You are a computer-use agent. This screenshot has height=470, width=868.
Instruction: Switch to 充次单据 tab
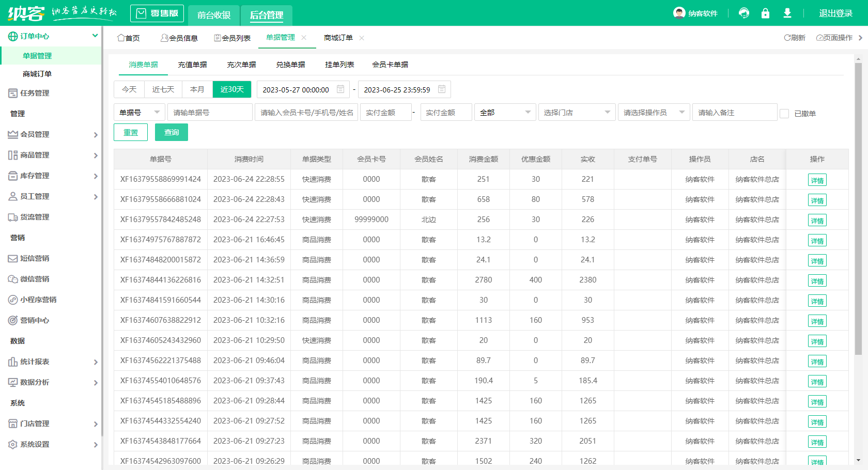241,65
